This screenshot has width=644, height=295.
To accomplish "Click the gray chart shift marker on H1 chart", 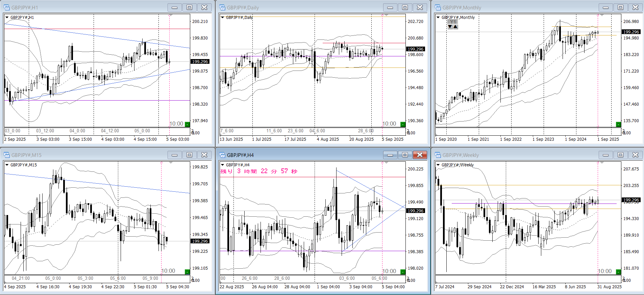I will (171, 16).
